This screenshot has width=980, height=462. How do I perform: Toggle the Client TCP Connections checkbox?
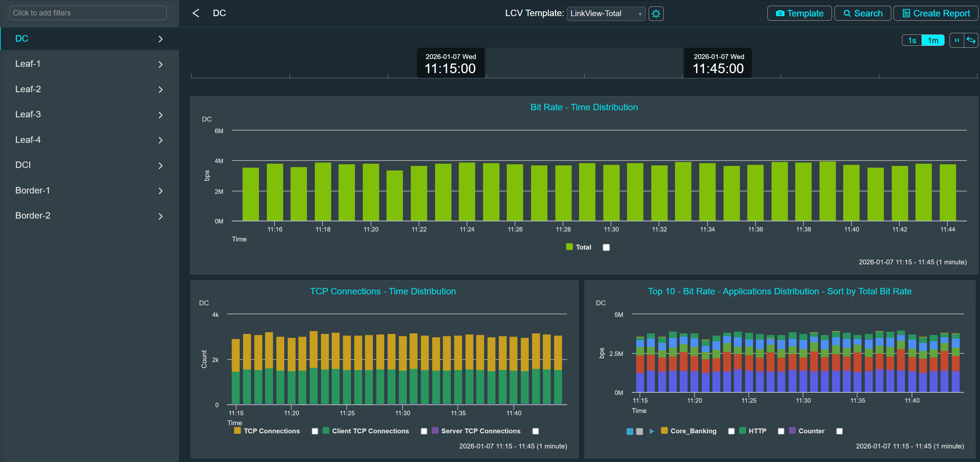click(424, 431)
